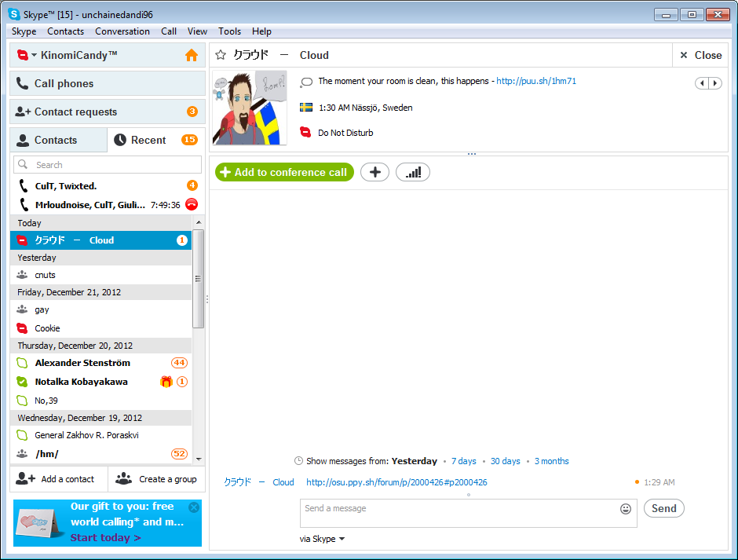Open Contact requests
Image resolution: width=738 pixels, height=560 pixels.
click(108, 112)
